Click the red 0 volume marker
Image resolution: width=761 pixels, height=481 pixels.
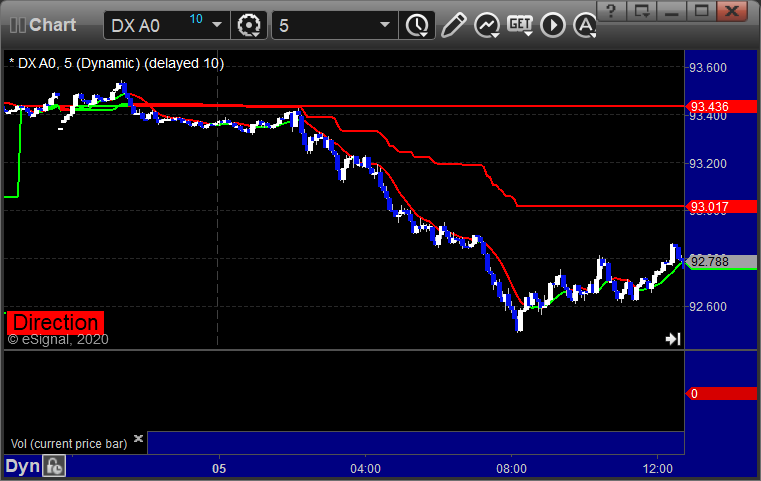pos(721,394)
